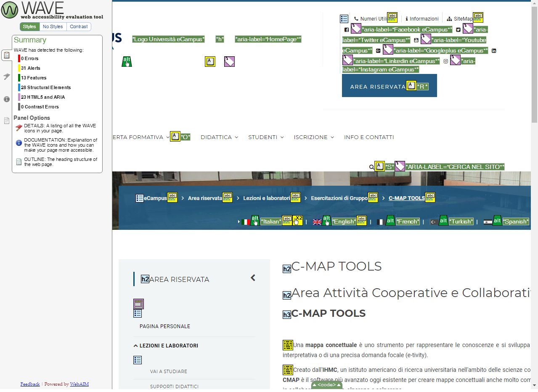Click the site search magnifier icon
The image size is (538, 392).
coord(371,167)
